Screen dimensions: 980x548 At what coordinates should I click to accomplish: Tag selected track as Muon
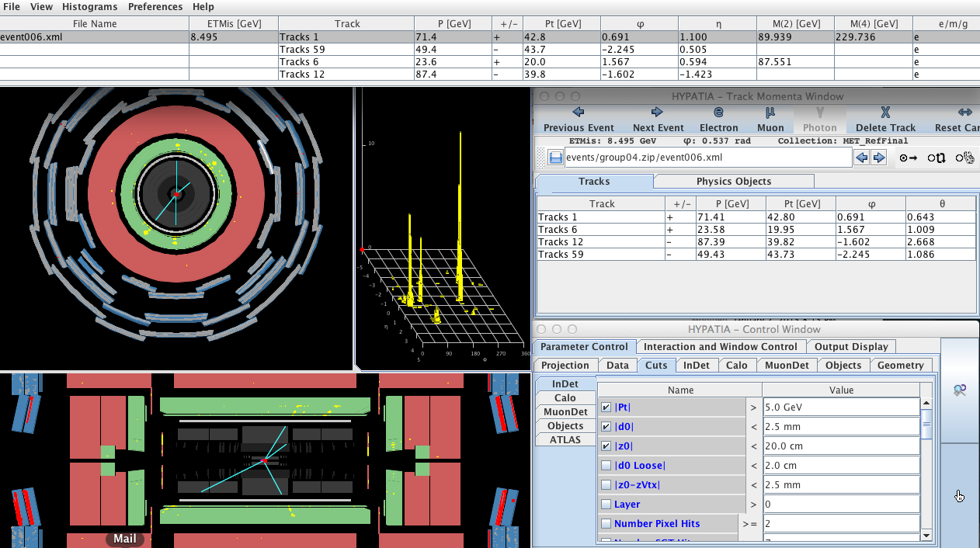coord(770,120)
